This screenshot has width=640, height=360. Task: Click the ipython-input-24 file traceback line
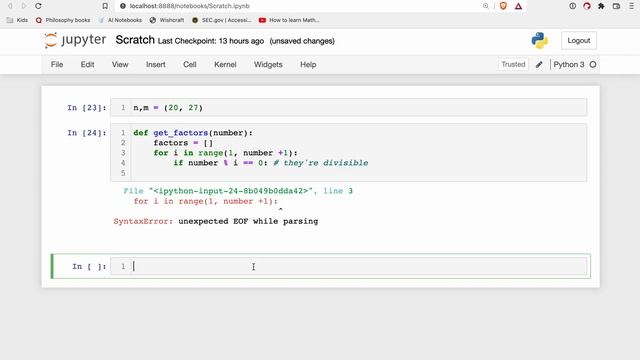click(x=238, y=191)
